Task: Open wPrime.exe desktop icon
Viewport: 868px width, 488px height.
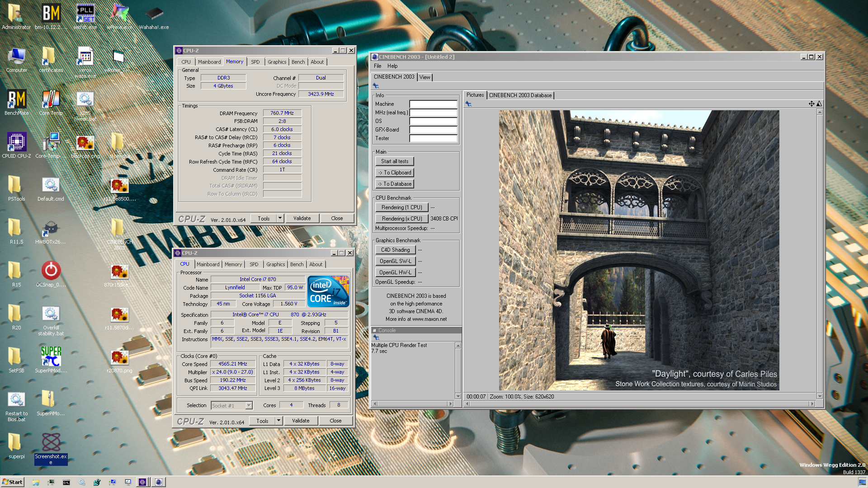Action: 119,16
